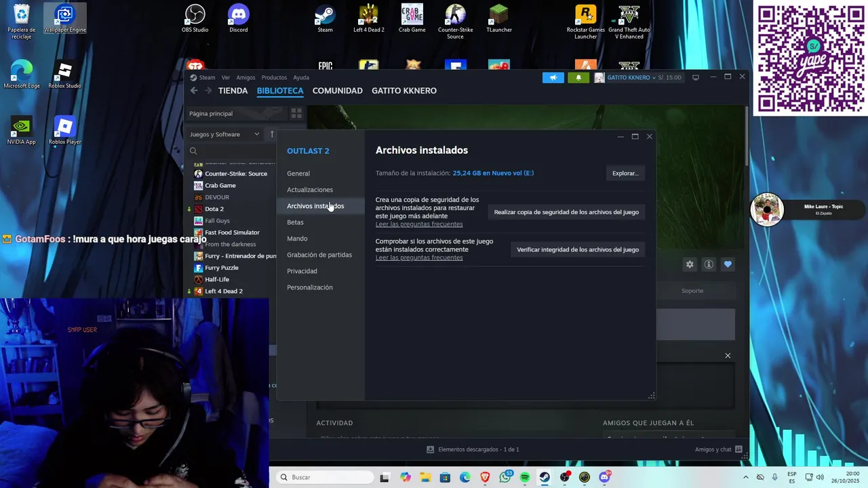
Task: Toggle the favorite heart icon
Action: pos(728,264)
